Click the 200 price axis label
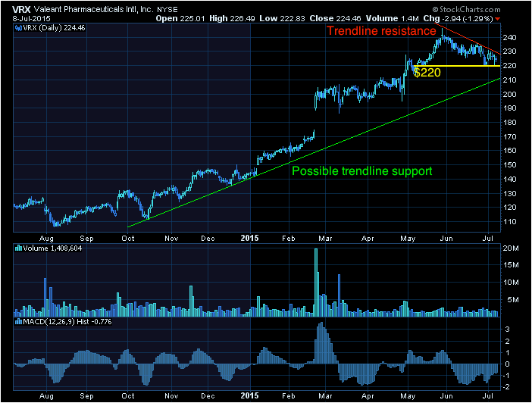532x403 pixels. [x=509, y=94]
